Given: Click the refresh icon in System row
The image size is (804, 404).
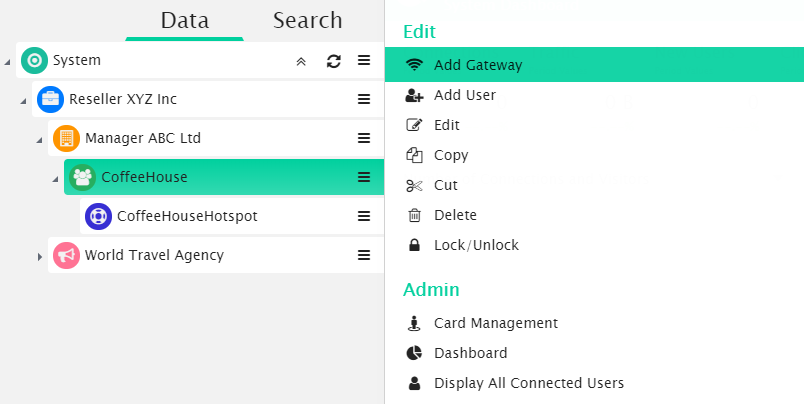Looking at the screenshot, I should pyautogui.click(x=334, y=61).
